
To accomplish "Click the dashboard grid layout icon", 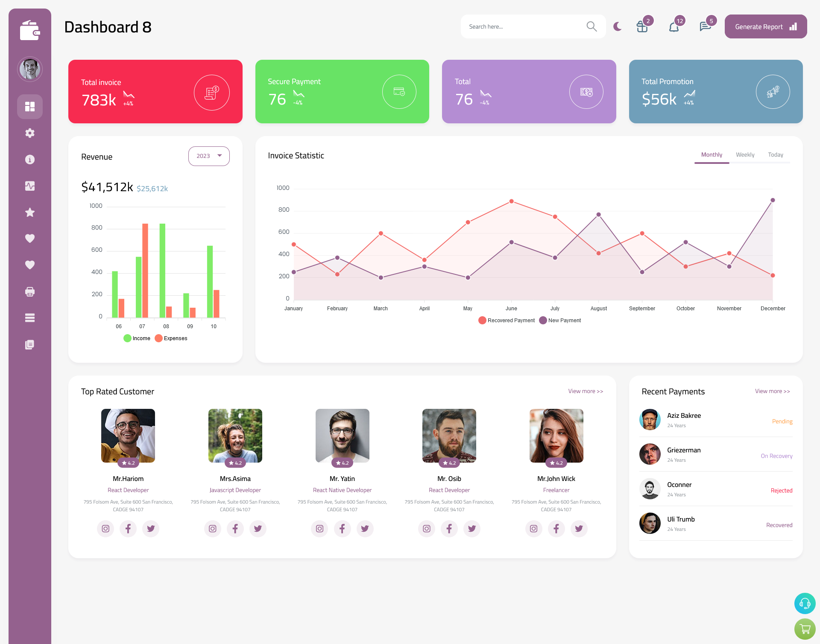I will (30, 106).
